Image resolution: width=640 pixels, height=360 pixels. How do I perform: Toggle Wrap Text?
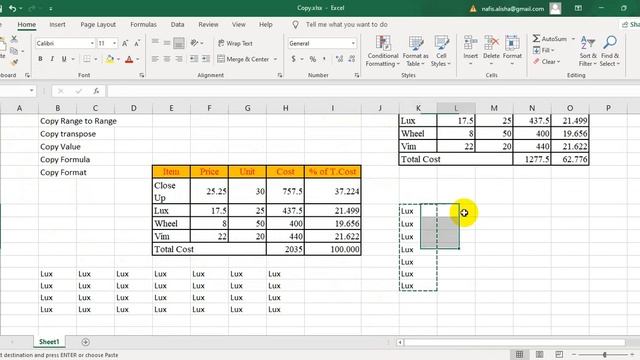[235, 43]
